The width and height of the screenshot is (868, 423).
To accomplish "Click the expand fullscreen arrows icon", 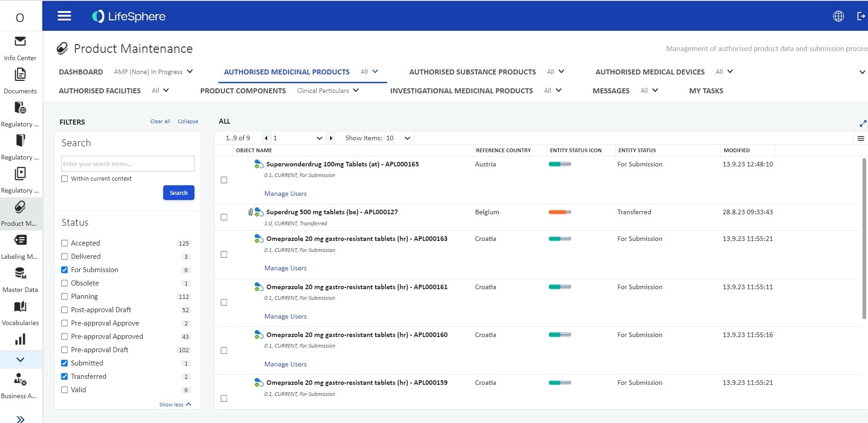I will pos(862,123).
